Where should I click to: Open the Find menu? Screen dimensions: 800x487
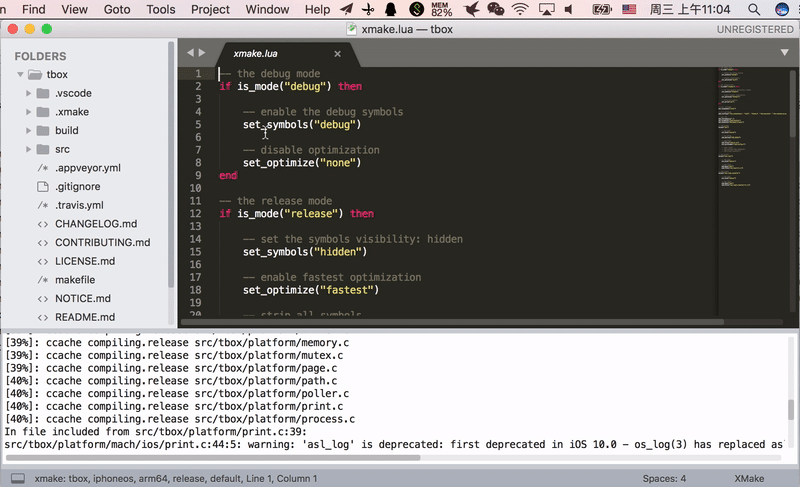pos(34,9)
